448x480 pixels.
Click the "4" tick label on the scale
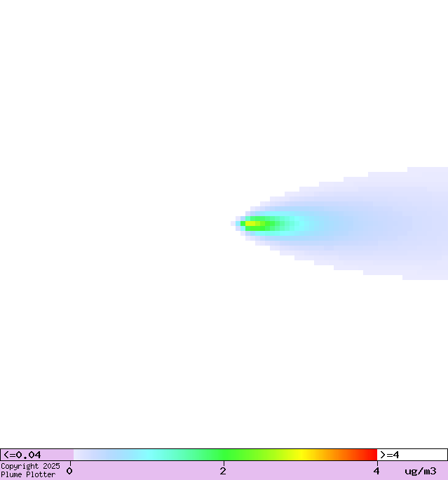tap(376, 471)
